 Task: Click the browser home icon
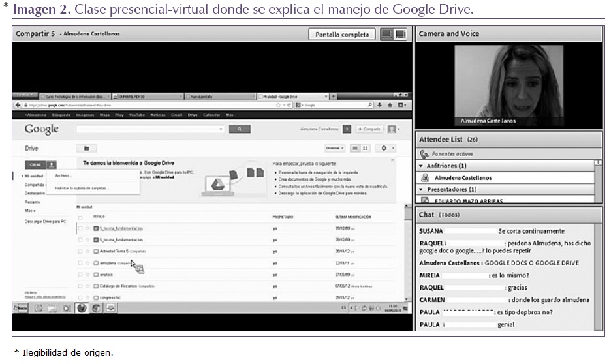[390, 105]
